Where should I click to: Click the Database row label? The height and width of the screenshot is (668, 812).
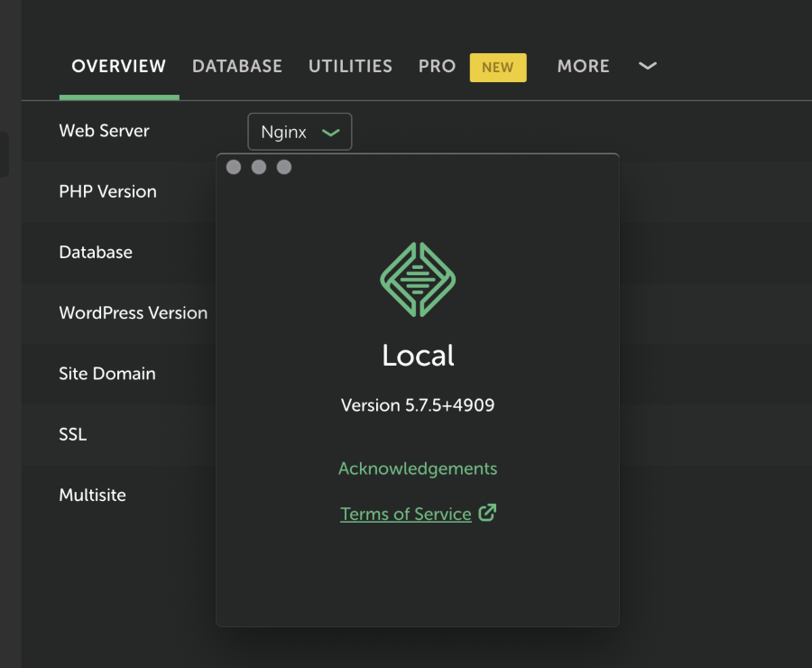96,253
